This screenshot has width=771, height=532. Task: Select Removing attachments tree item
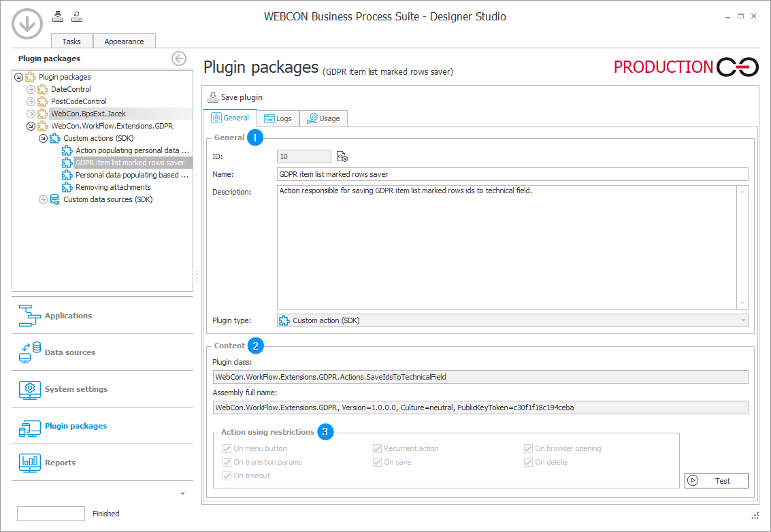tap(113, 187)
